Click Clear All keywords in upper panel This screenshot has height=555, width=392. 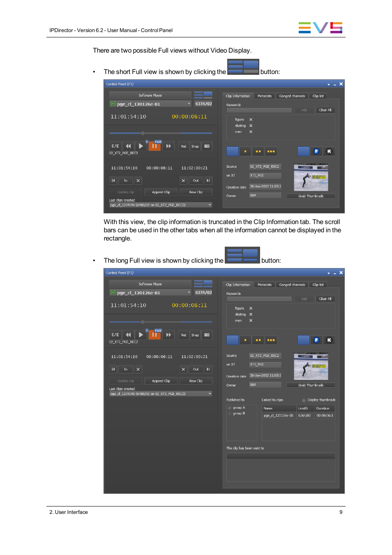click(325, 110)
